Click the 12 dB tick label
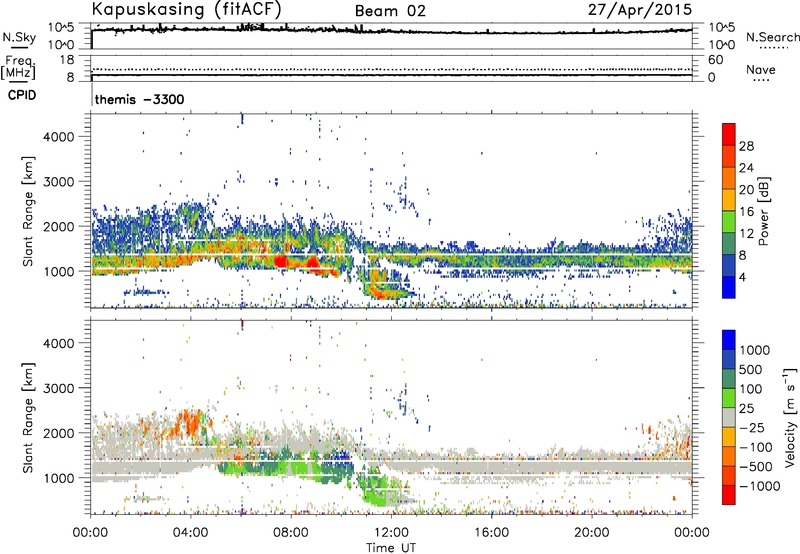800x554 pixels. 746,233
